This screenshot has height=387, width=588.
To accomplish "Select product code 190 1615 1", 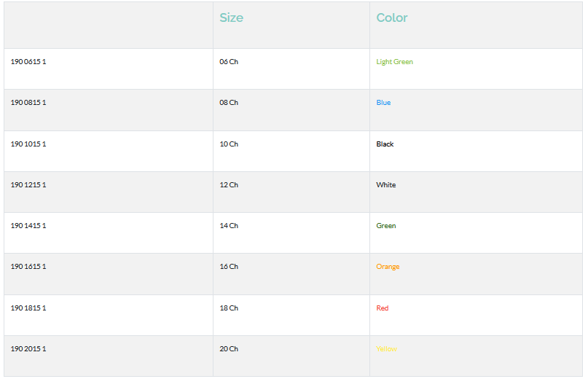I will point(28,267).
